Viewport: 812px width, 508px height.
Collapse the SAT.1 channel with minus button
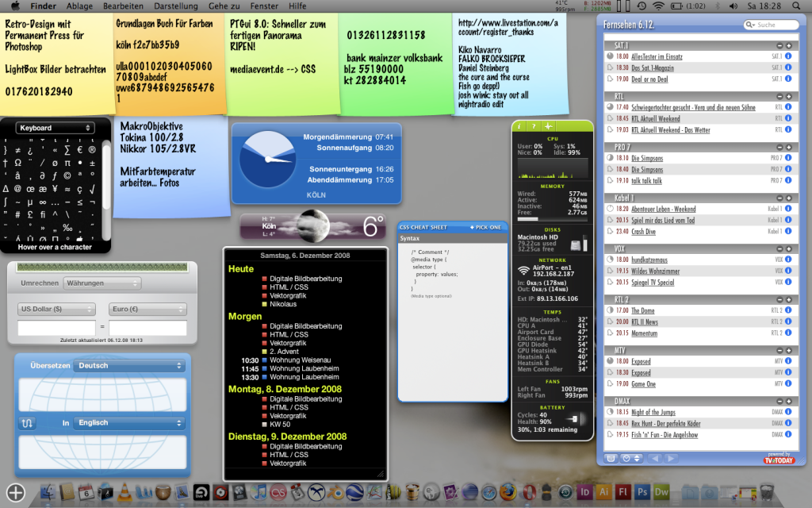[x=779, y=46]
